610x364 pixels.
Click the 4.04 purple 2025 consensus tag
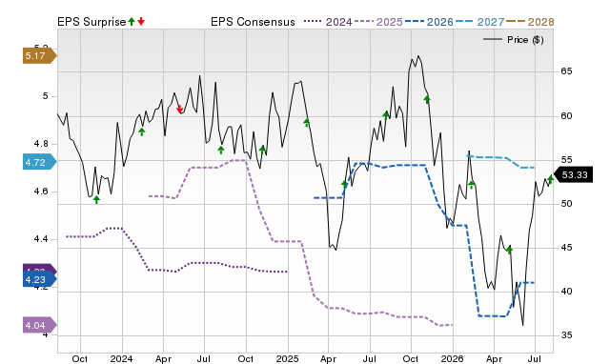point(40,325)
